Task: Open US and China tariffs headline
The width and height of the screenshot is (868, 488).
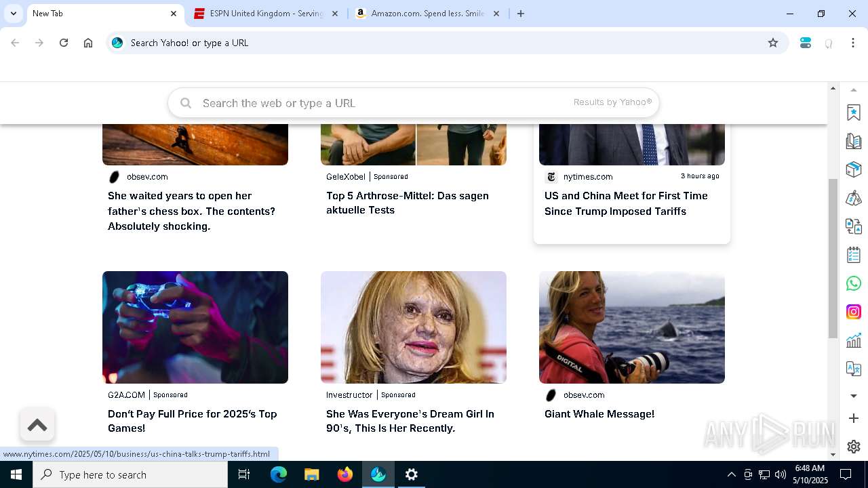Action: pos(626,203)
